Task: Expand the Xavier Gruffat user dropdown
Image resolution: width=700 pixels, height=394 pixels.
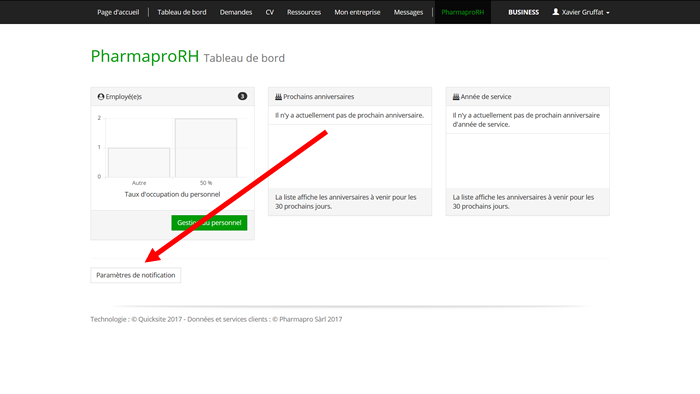Action: 581,12
